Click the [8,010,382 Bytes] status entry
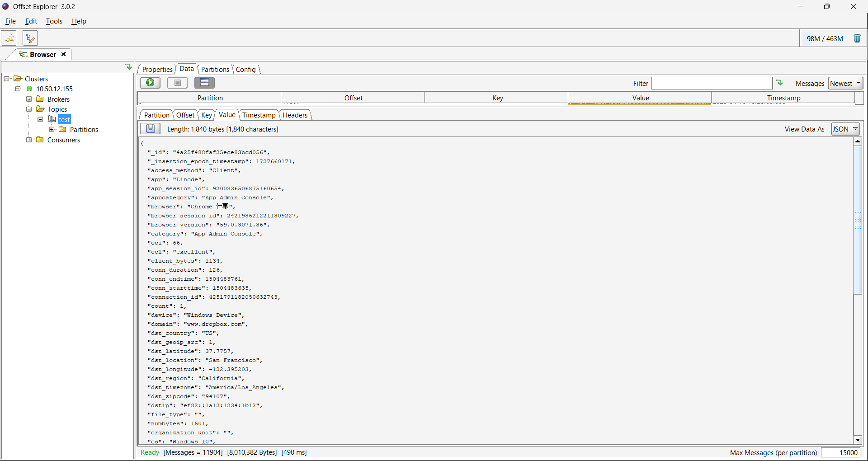The width and height of the screenshot is (868, 461). (x=252, y=452)
